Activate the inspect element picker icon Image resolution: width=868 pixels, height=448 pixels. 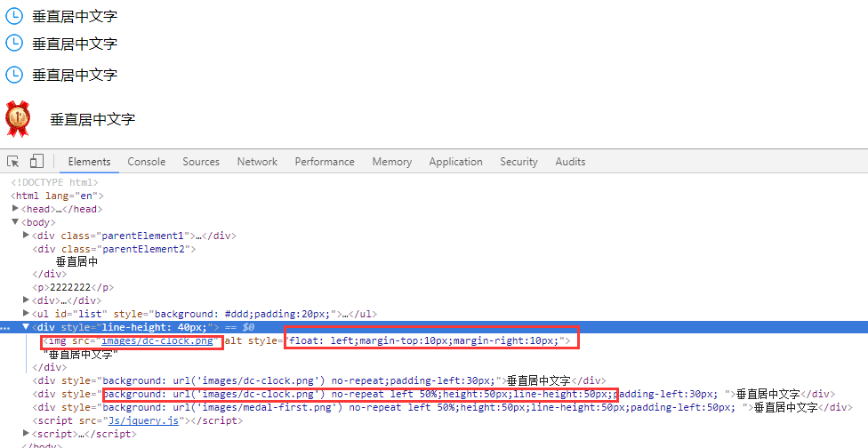pos(13,162)
